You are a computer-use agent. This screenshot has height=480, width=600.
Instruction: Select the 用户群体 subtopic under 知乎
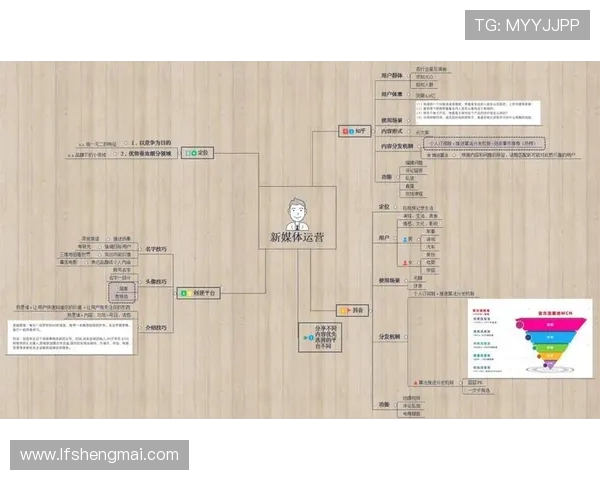(x=391, y=76)
